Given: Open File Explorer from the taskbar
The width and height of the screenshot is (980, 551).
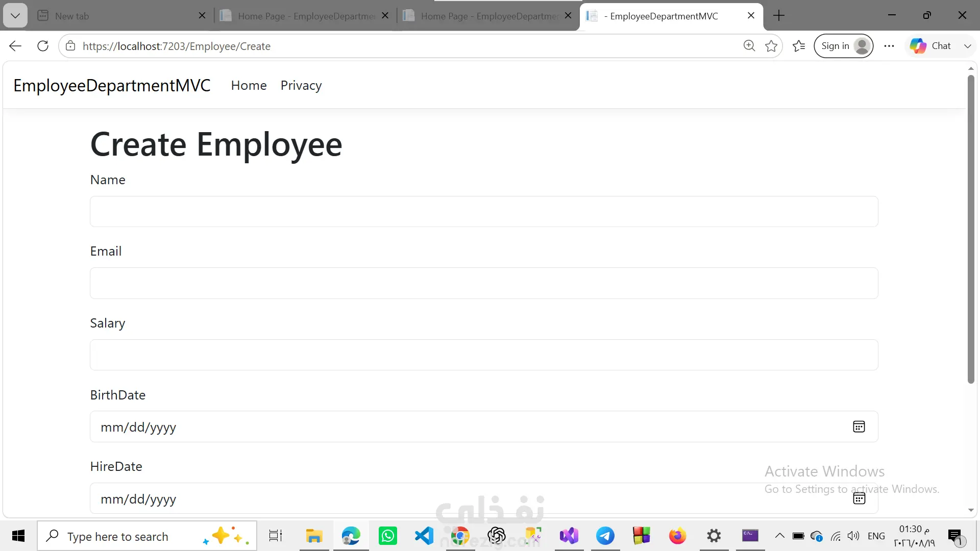Looking at the screenshot, I should pyautogui.click(x=314, y=536).
